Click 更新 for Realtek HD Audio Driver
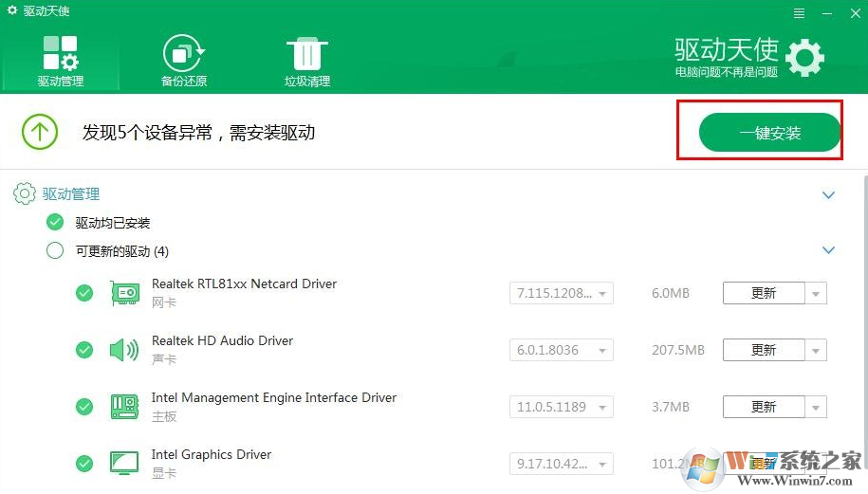The width and height of the screenshot is (868, 494). click(764, 350)
